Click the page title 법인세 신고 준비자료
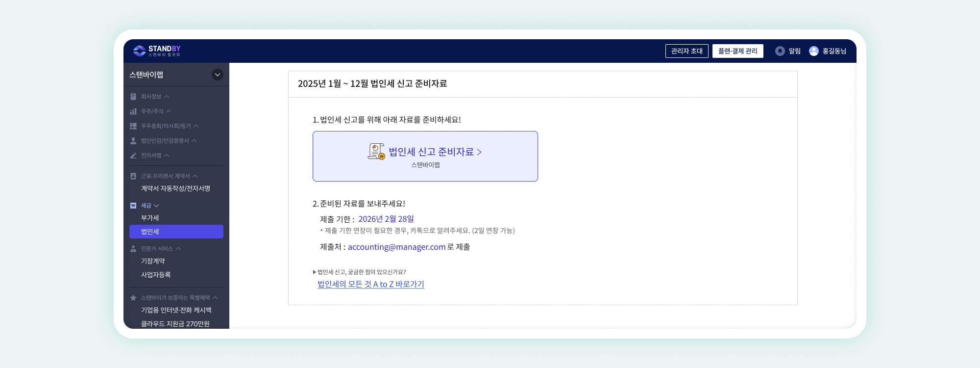The image size is (980, 368). click(372, 83)
